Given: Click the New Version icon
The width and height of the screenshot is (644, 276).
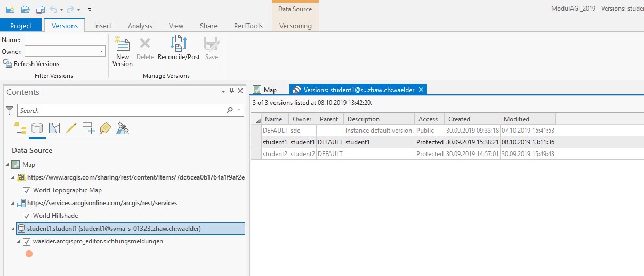Looking at the screenshot, I should [x=123, y=45].
